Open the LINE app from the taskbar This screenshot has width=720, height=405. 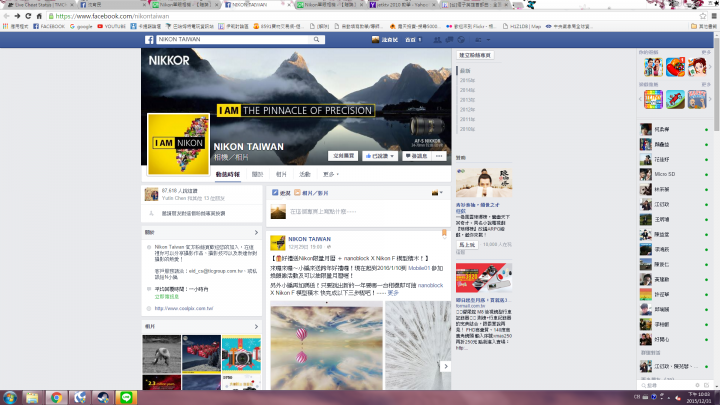pyautogui.click(x=126, y=398)
